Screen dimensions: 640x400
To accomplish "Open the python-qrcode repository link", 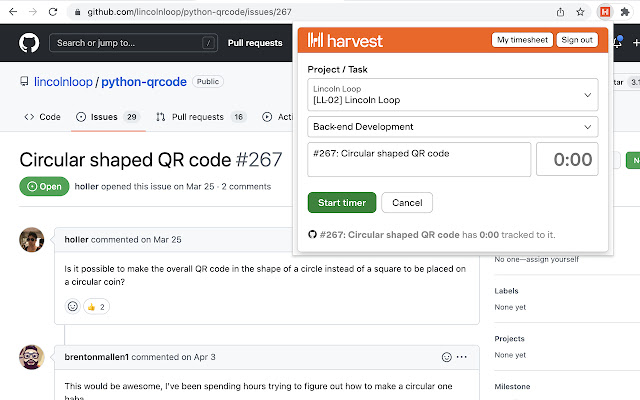I will (144, 82).
